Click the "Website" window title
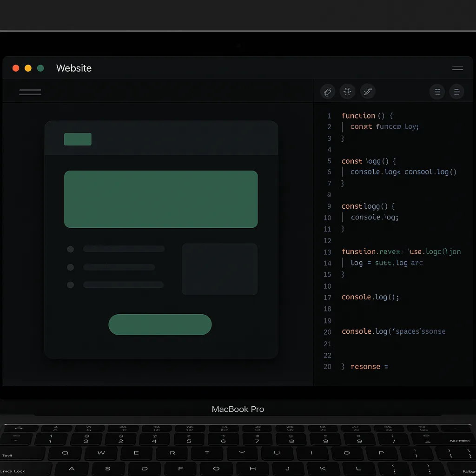Screen dimensions: 476x476 point(73,68)
